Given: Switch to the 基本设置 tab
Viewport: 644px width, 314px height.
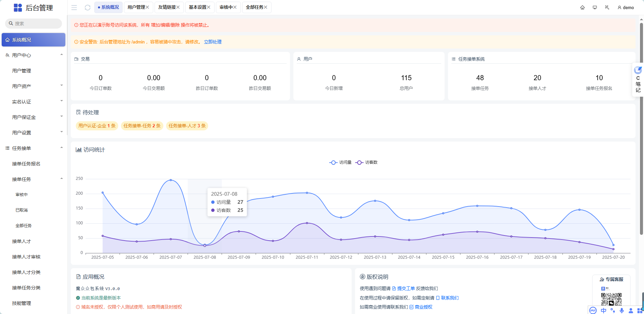Looking at the screenshot, I should 197,7.
